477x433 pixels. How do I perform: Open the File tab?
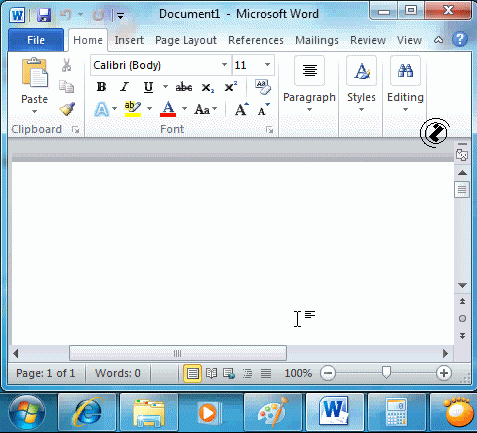[36, 40]
